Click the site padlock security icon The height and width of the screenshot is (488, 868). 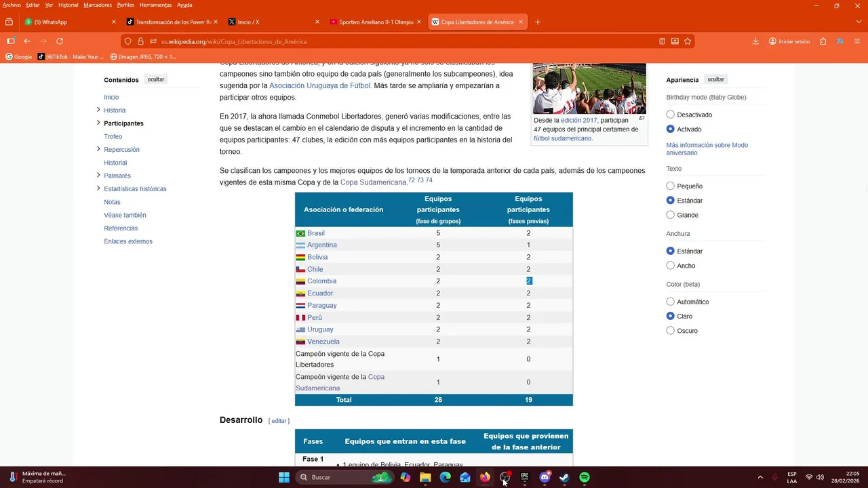[140, 41]
